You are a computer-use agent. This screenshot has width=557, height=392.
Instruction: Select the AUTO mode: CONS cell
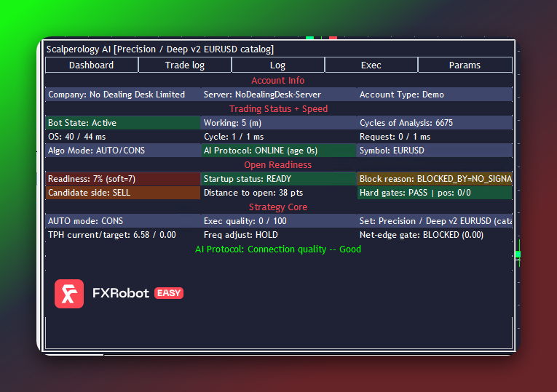point(123,221)
